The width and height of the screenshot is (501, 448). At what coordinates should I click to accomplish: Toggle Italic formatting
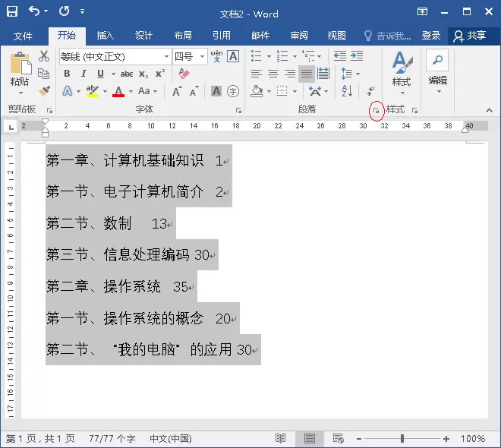point(83,74)
